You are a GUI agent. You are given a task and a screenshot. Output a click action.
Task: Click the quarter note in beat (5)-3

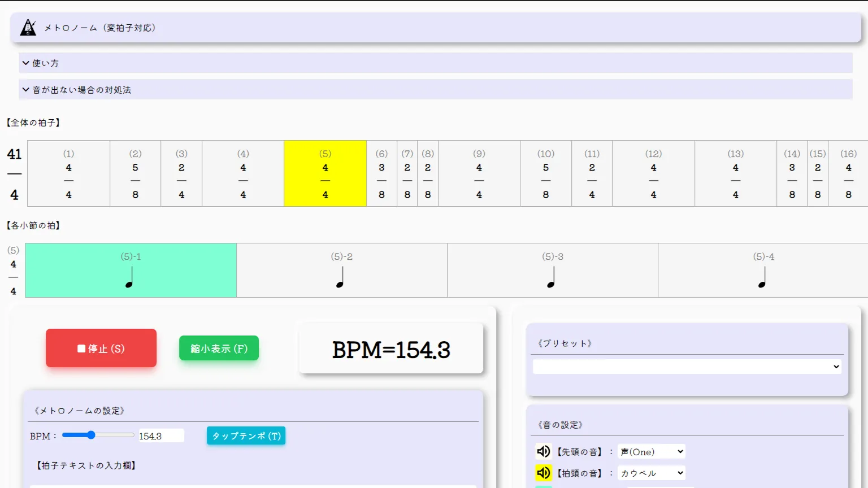(x=552, y=277)
